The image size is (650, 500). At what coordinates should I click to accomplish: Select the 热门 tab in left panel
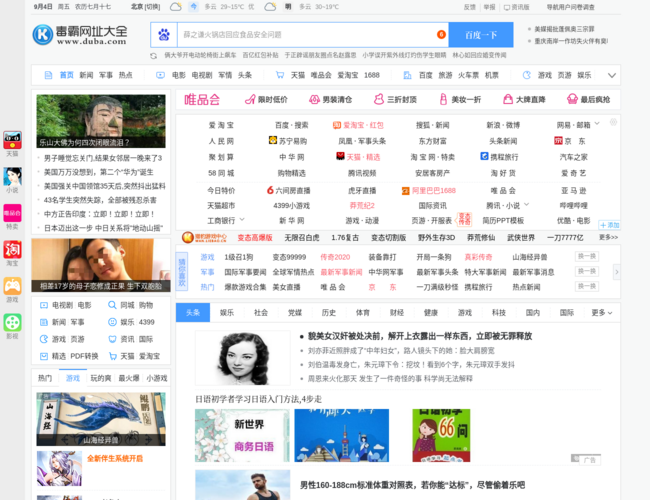45,378
